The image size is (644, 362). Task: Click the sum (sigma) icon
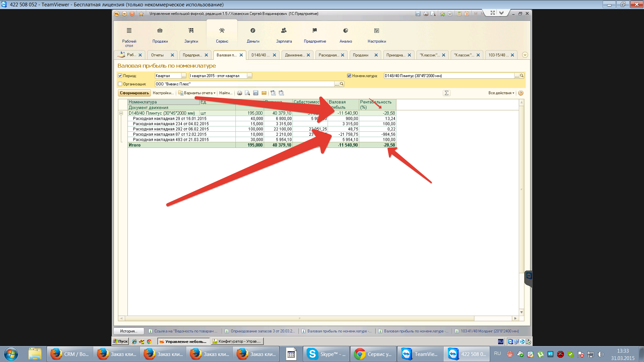tap(446, 93)
